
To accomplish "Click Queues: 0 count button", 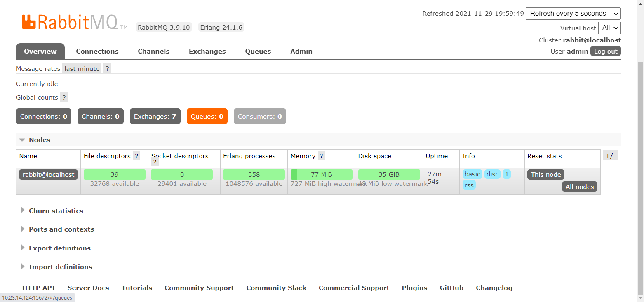I will coord(207,117).
